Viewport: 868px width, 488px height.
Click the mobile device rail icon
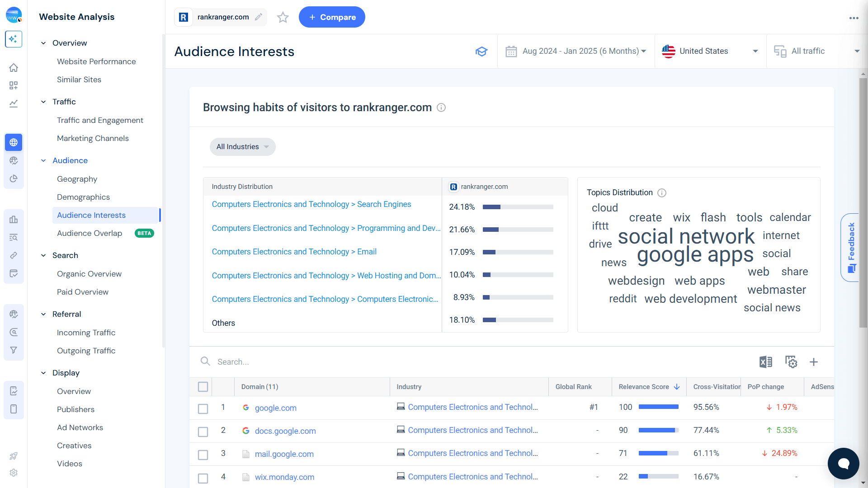(14, 409)
